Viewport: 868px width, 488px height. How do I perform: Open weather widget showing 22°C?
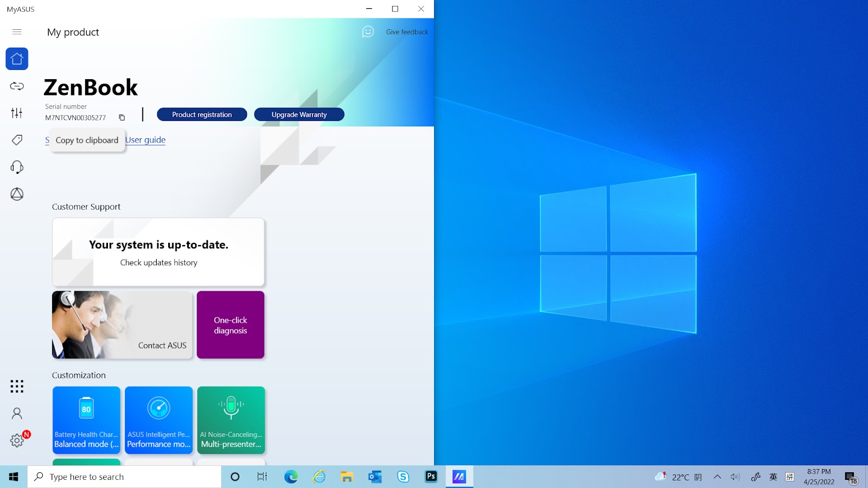pyautogui.click(x=679, y=477)
